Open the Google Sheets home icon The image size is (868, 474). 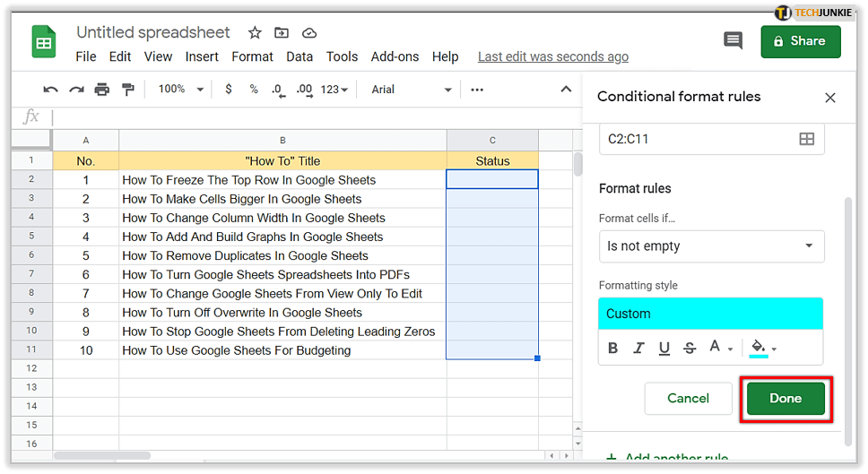44,42
